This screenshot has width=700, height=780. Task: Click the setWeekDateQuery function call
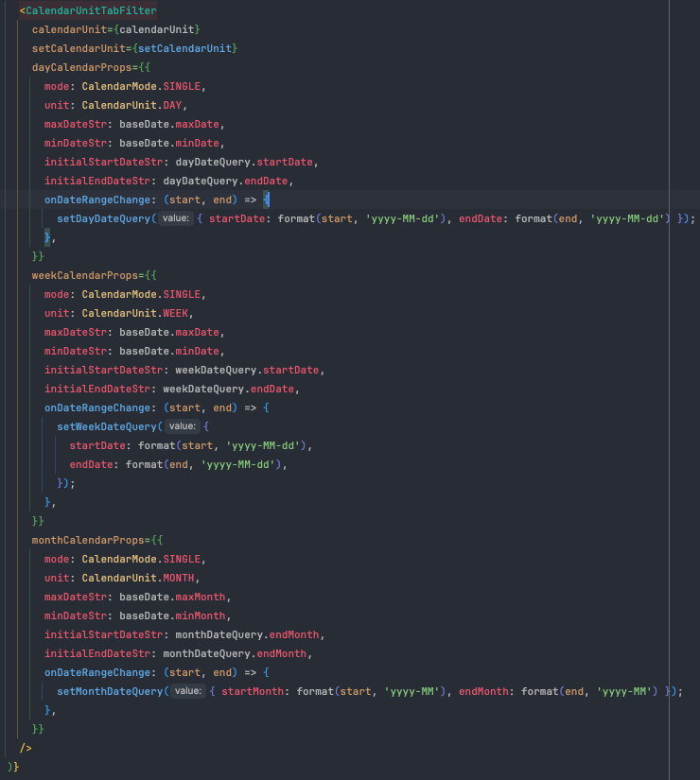pyautogui.click(x=107, y=426)
